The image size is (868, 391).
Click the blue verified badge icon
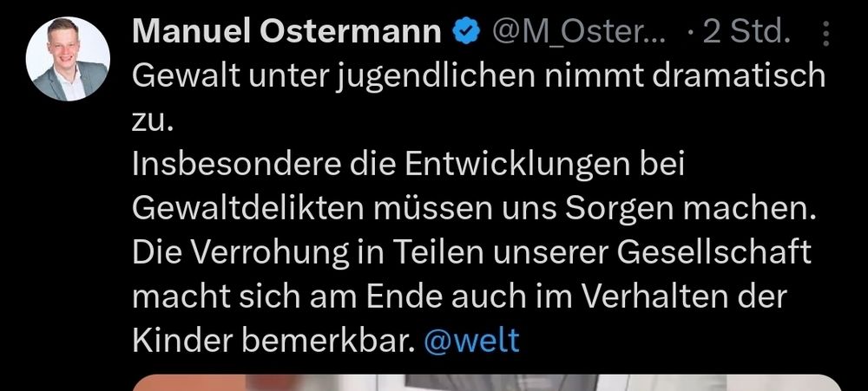[466, 33]
